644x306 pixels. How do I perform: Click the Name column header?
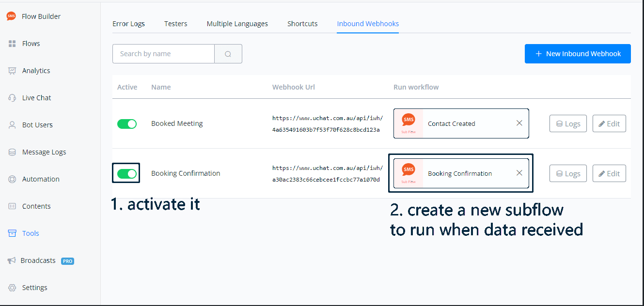[x=161, y=87]
